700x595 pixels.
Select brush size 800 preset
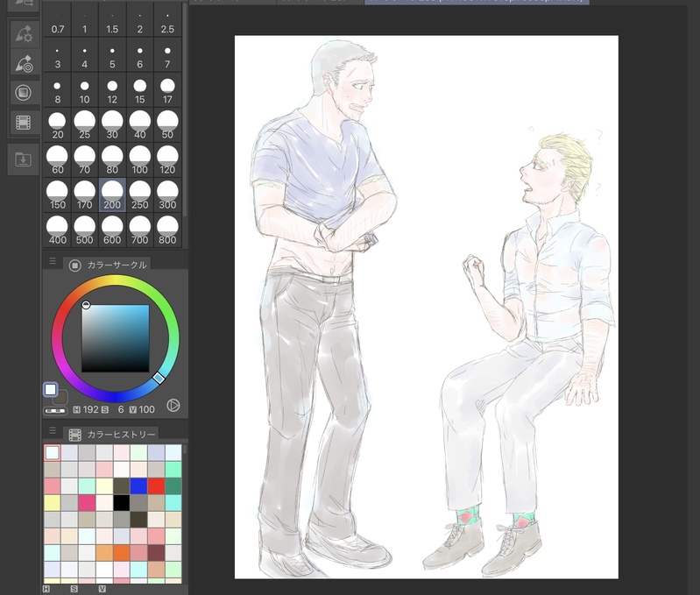click(x=167, y=230)
